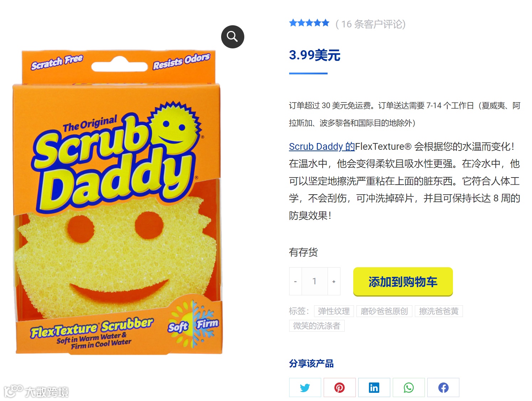Share product on LinkedIn

tap(374, 387)
